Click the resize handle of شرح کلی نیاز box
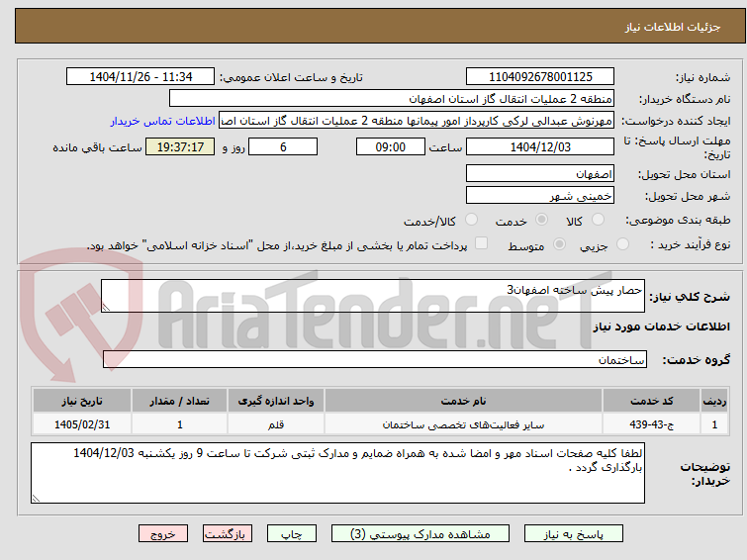Screen dimensions: 747x560 point(106,308)
